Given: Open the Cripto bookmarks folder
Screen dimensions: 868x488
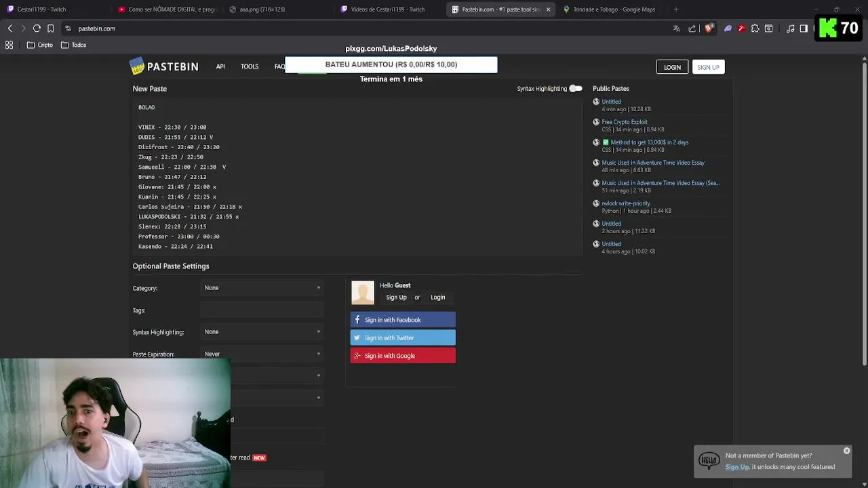Looking at the screenshot, I should [40, 45].
